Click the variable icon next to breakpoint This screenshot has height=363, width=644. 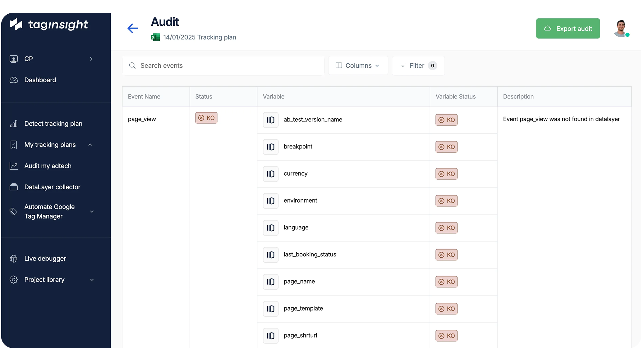pyautogui.click(x=270, y=147)
